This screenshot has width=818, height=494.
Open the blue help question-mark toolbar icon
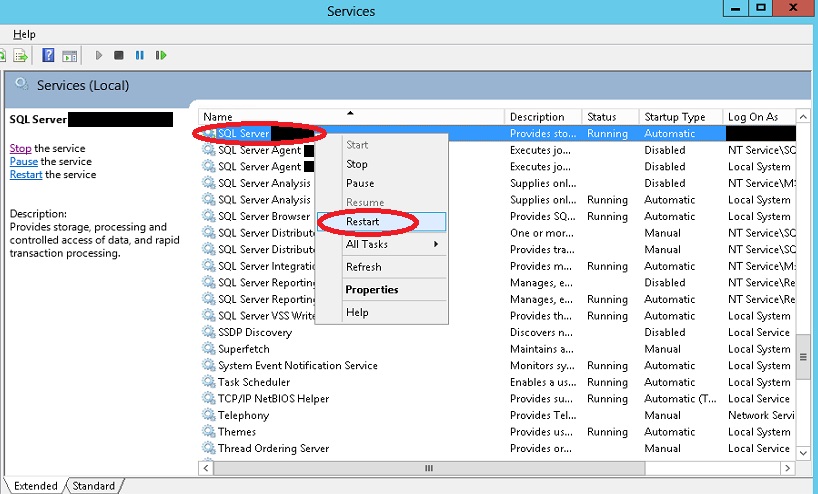point(48,55)
